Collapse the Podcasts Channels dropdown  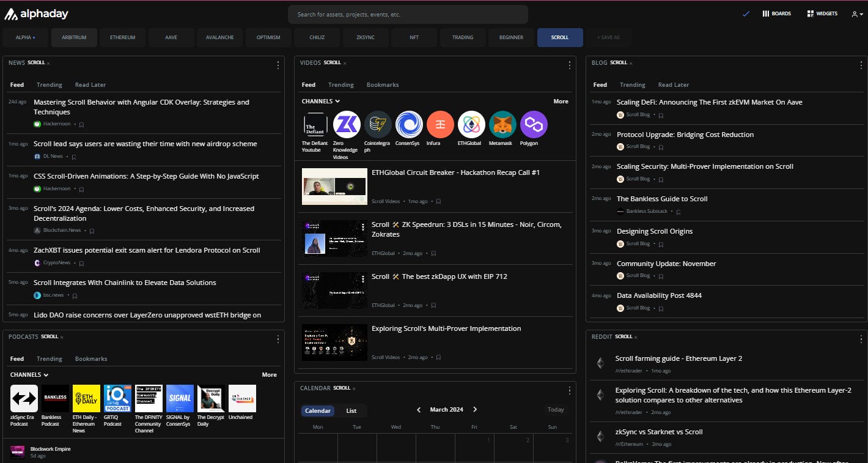pos(29,374)
